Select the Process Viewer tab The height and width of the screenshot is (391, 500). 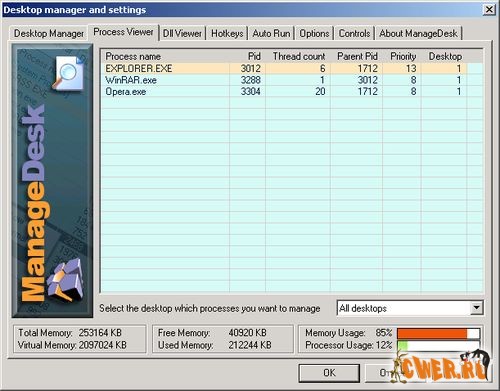click(x=123, y=32)
